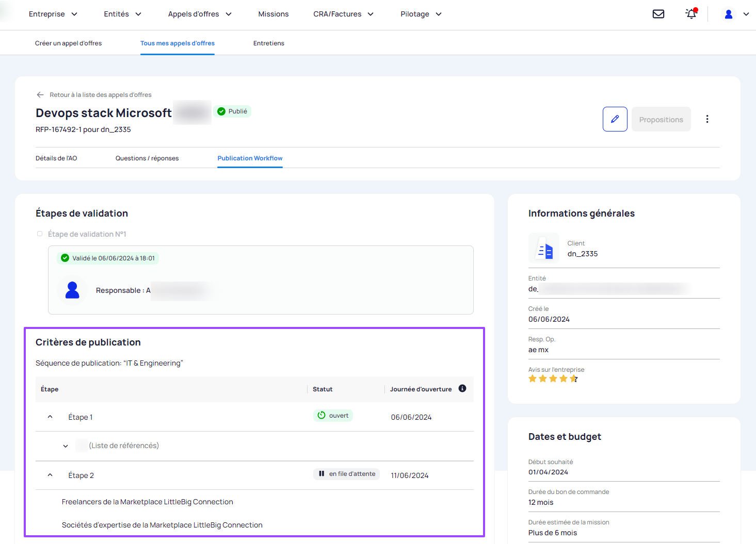Click the Resp. Op. value ae mx

tap(538, 350)
